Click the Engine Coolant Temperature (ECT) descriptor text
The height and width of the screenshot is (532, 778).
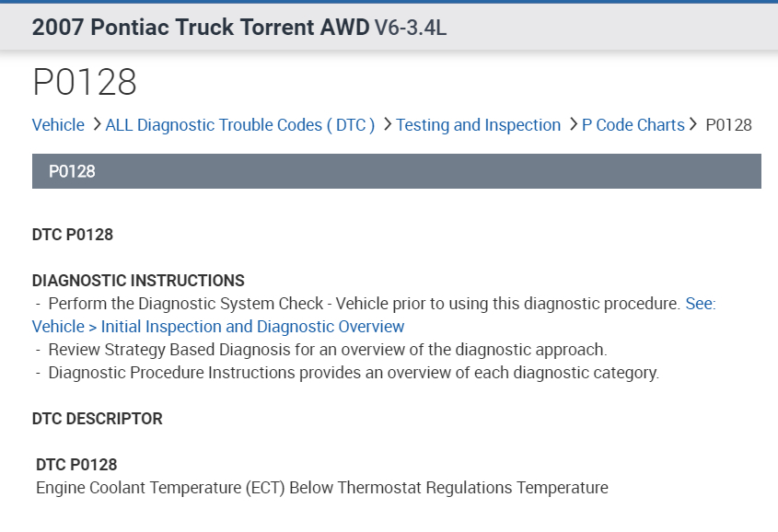pos(322,488)
